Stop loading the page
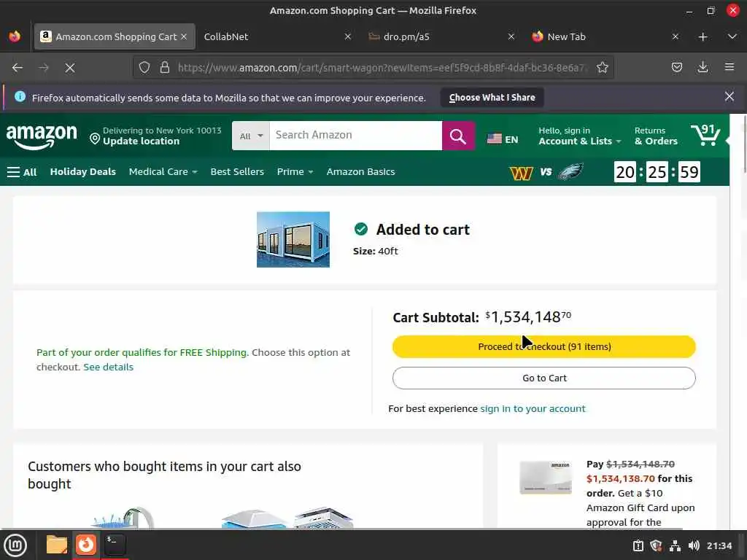Viewport: 747px width, 560px height. coord(70,68)
